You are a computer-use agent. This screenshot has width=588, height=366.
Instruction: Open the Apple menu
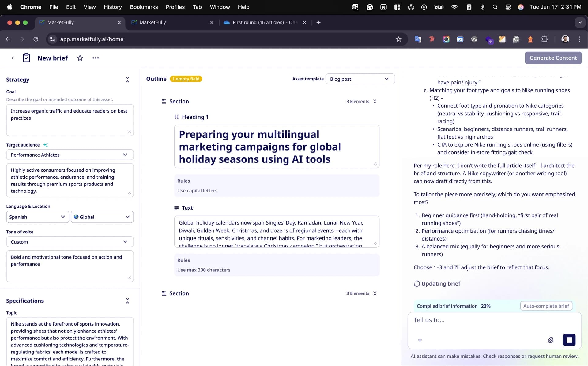click(9, 7)
